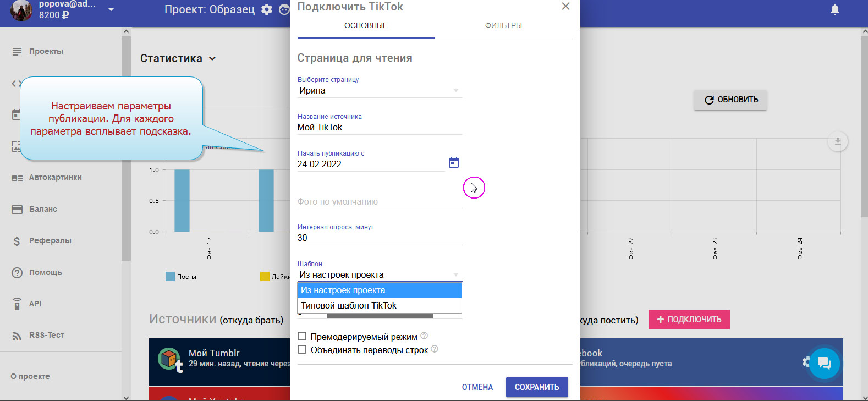Open the account dropdown arrow
The image size is (868, 401).
coord(111,9)
